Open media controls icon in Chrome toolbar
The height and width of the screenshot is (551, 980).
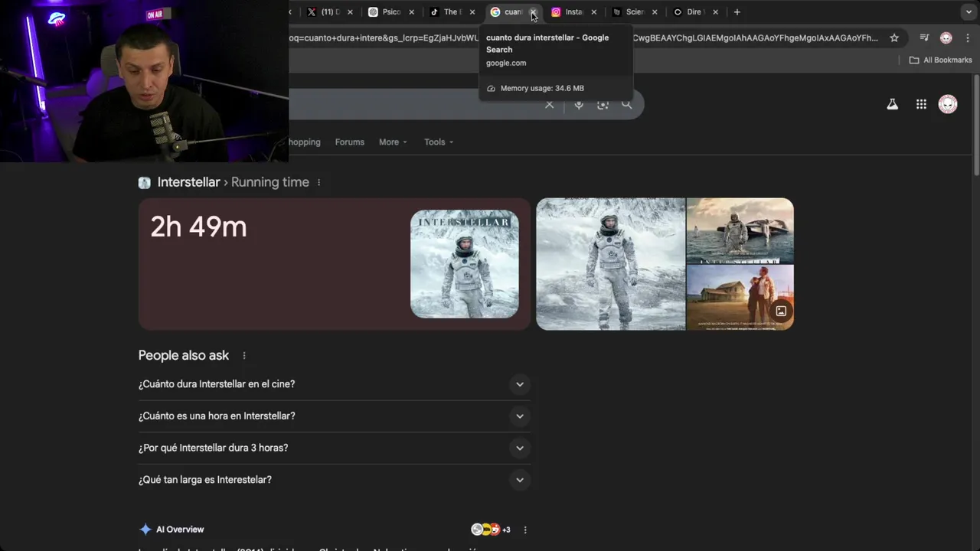(x=924, y=37)
